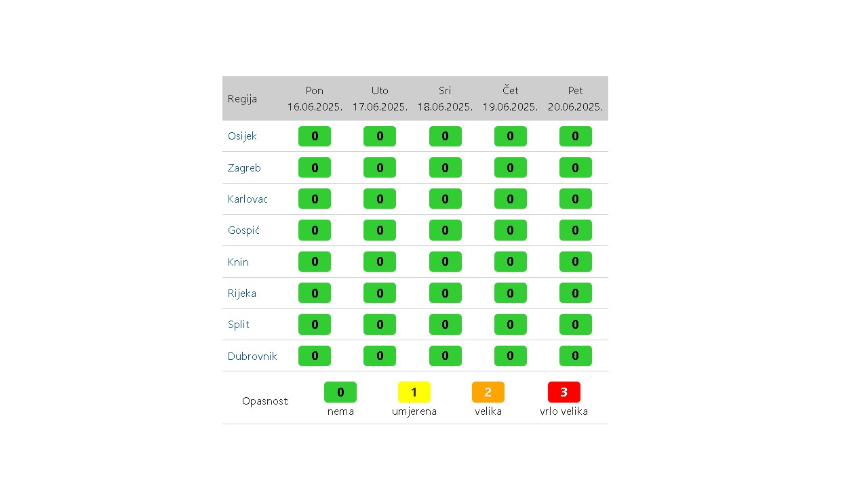
Task: Select Zagreb's Tuesday 17.06. danger badge
Action: point(380,167)
